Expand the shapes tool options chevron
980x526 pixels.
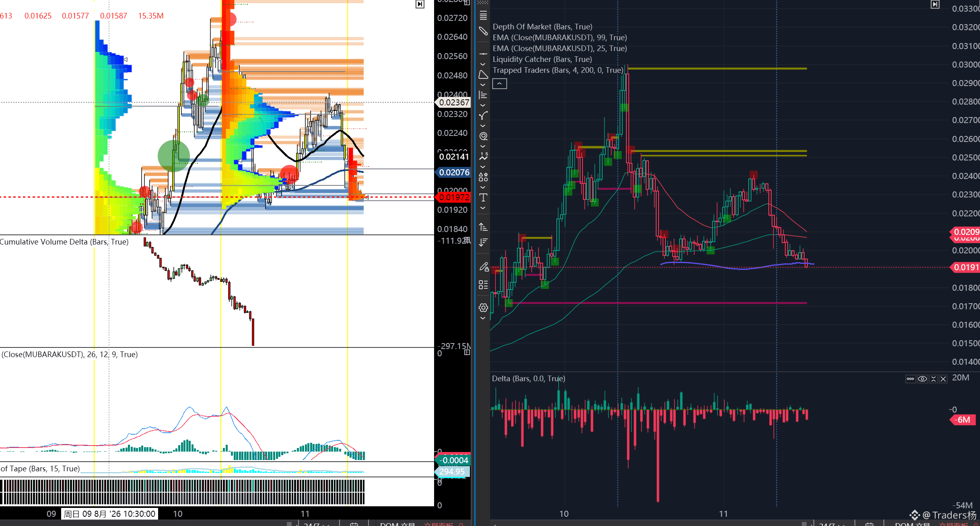click(x=483, y=187)
